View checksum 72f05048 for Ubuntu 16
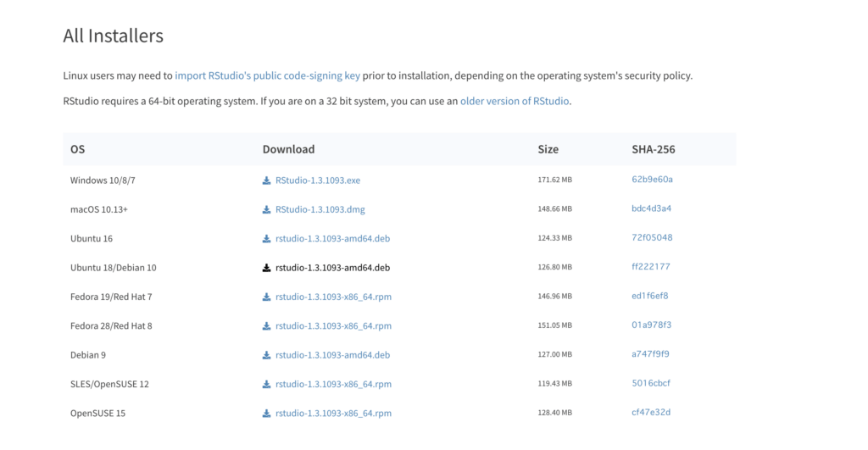This screenshot has height=450, width=868. click(x=652, y=237)
